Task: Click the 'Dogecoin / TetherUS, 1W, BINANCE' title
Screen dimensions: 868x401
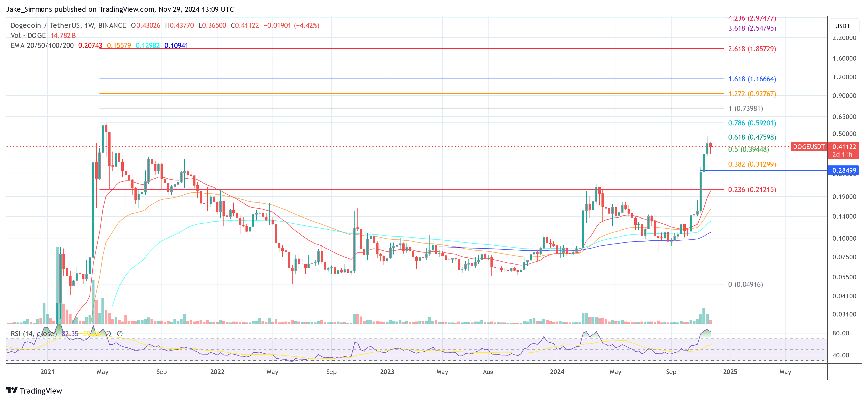Action: pos(68,25)
